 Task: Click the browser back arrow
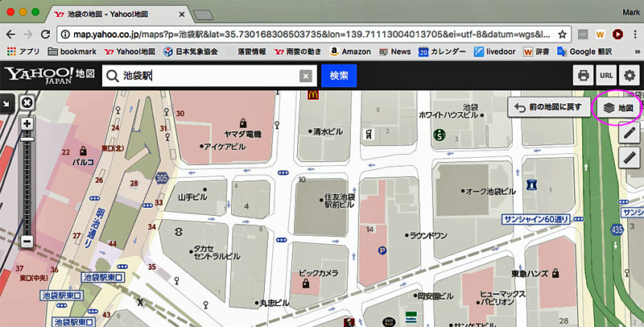[x=10, y=34]
